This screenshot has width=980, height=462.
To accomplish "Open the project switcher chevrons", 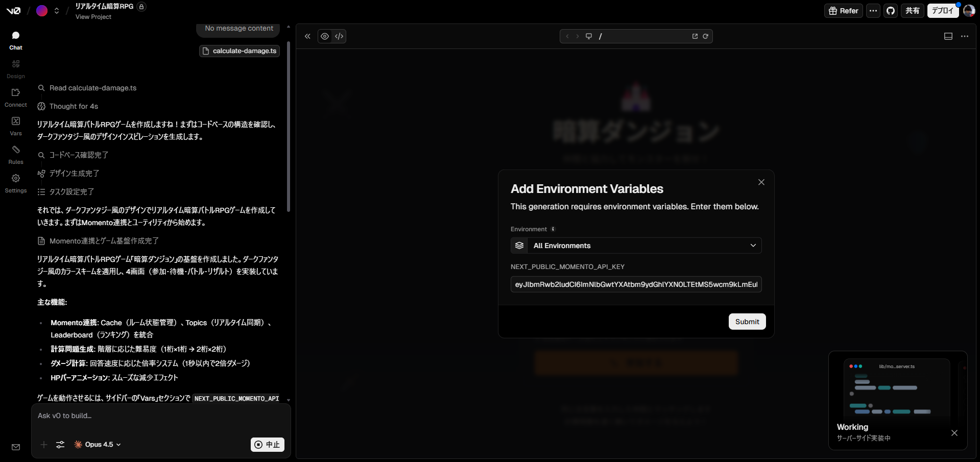I will point(57,11).
